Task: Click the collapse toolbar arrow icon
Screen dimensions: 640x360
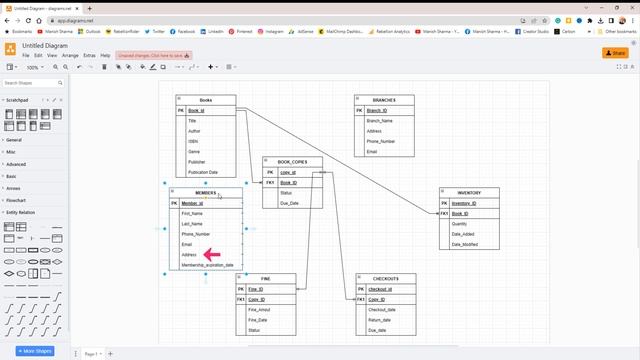Action: pos(633,67)
